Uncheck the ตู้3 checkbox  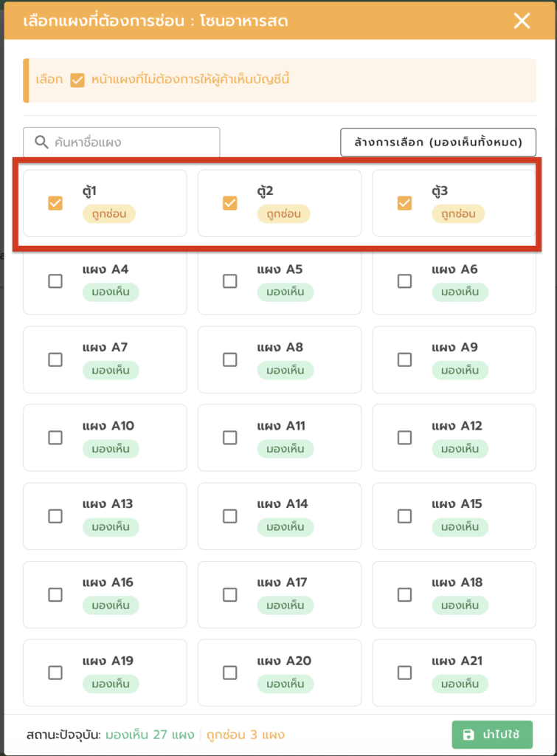coord(404,203)
